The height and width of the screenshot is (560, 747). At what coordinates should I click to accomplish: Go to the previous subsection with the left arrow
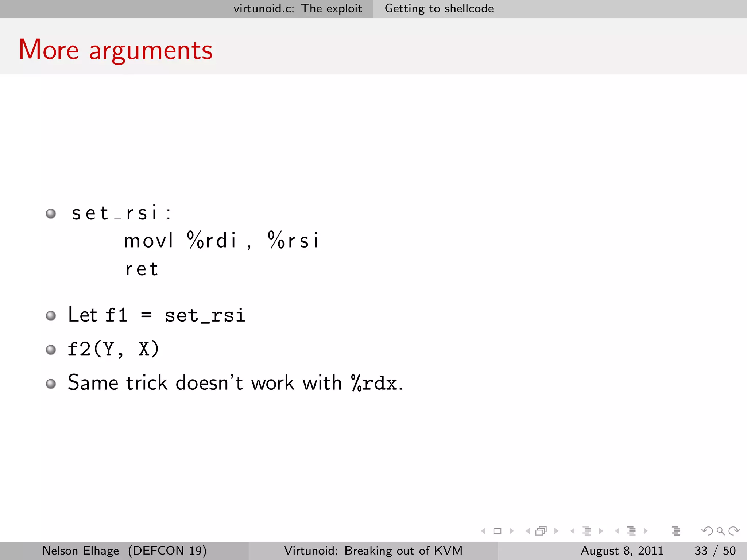[572, 531]
